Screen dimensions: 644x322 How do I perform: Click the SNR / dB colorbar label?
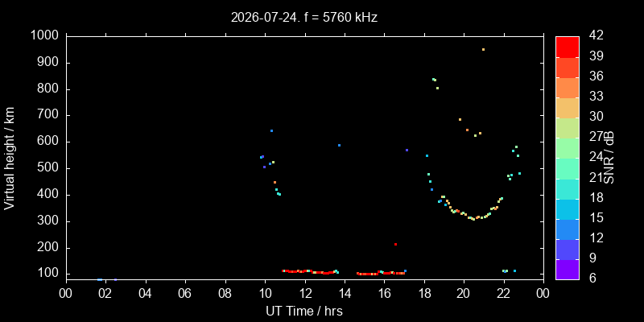pyautogui.click(x=609, y=158)
